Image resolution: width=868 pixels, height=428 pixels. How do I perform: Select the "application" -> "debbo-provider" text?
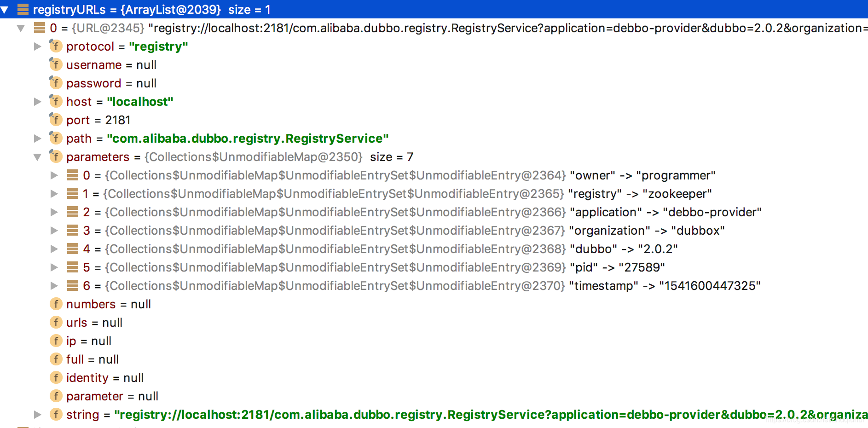click(665, 212)
